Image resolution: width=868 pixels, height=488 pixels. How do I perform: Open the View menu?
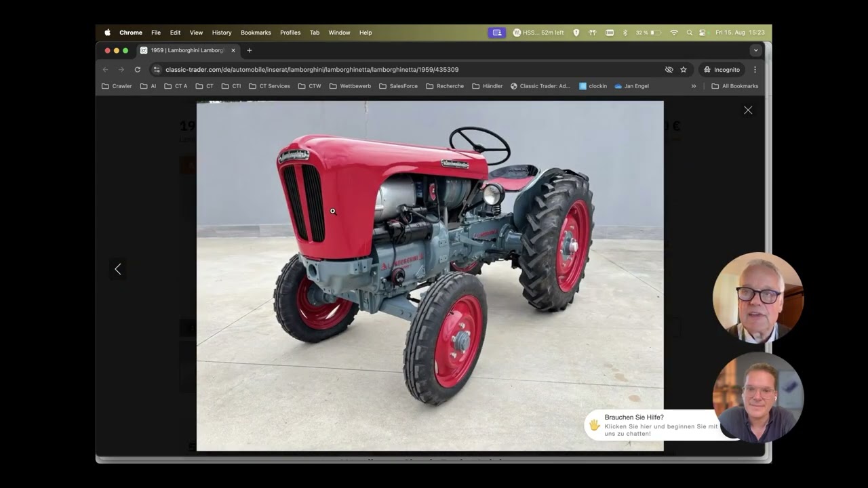coord(196,33)
